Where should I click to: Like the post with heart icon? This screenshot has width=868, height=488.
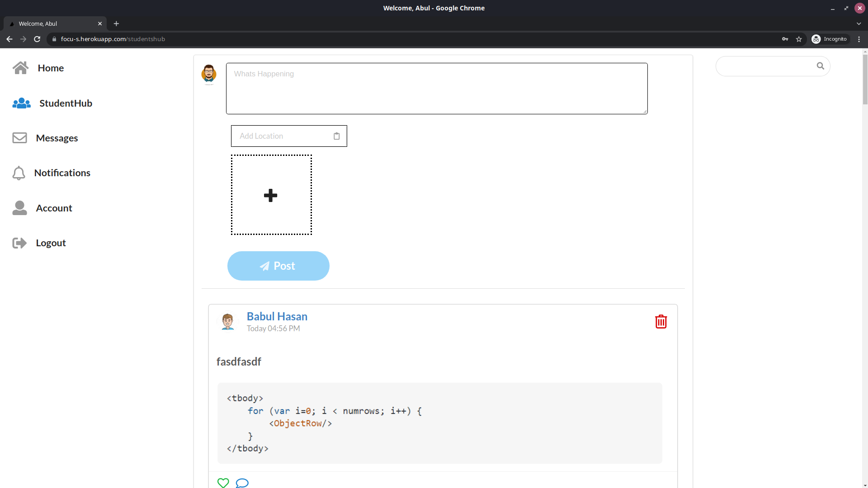(x=223, y=483)
